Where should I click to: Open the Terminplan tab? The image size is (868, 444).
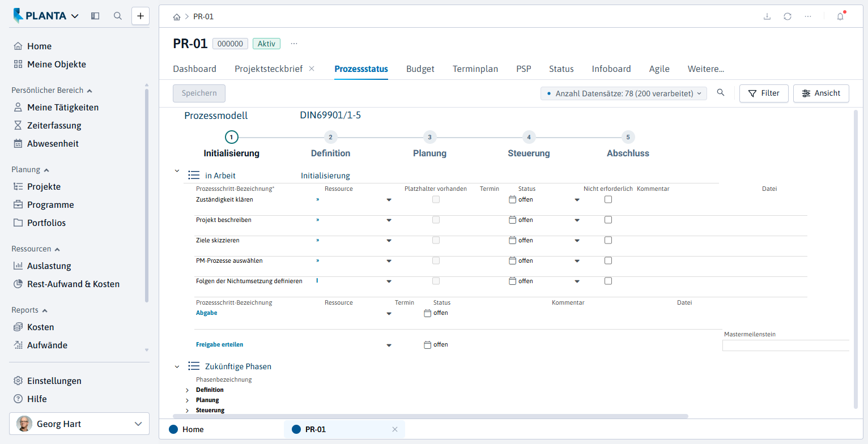pos(475,69)
